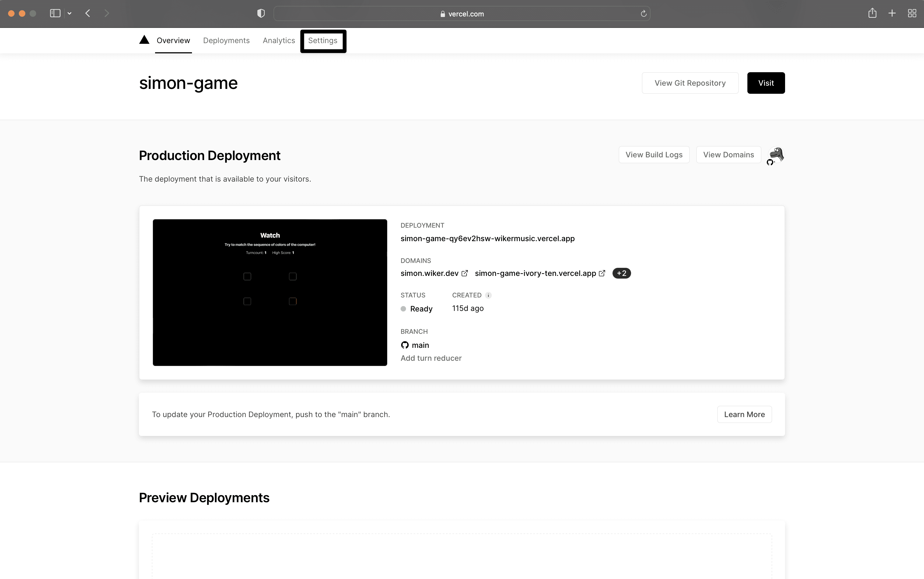Click the Visit button

coord(766,83)
